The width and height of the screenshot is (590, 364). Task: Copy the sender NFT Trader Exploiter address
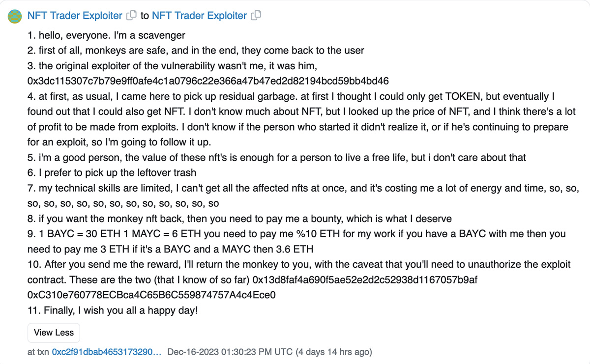(131, 16)
